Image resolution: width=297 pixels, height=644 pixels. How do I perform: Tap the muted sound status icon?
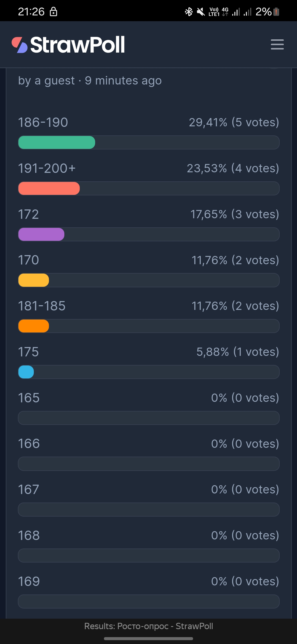[x=201, y=12]
